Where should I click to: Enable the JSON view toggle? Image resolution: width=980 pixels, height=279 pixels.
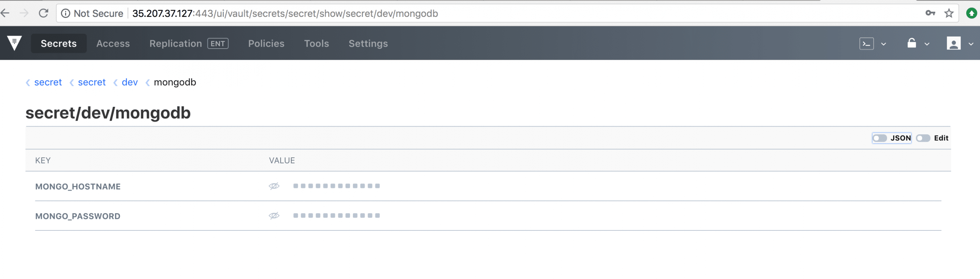(x=880, y=138)
